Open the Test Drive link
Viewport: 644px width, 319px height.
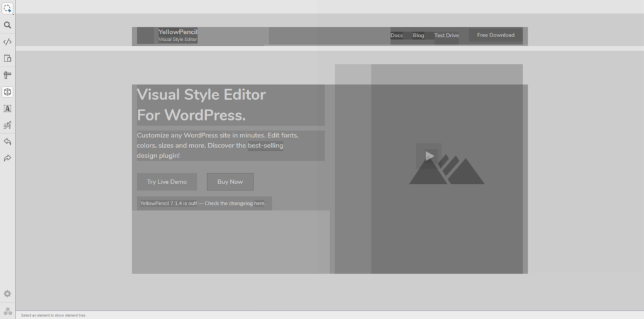click(x=447, y=36)
